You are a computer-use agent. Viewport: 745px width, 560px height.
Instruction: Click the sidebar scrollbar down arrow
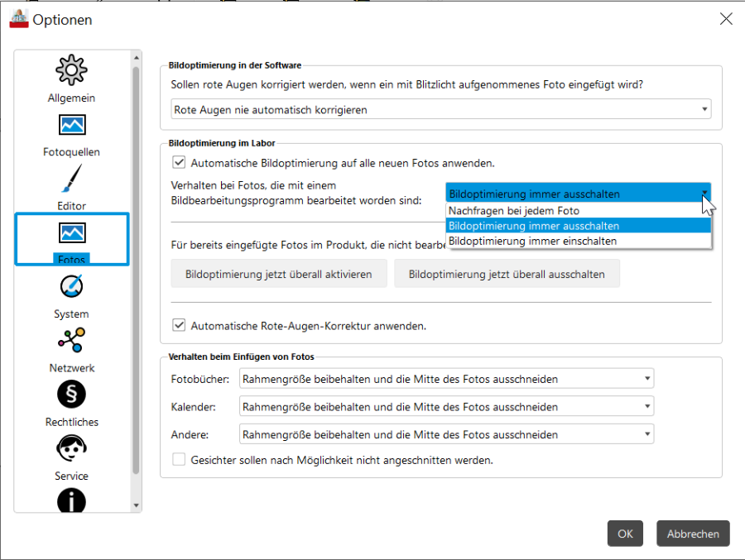point(137,505)
